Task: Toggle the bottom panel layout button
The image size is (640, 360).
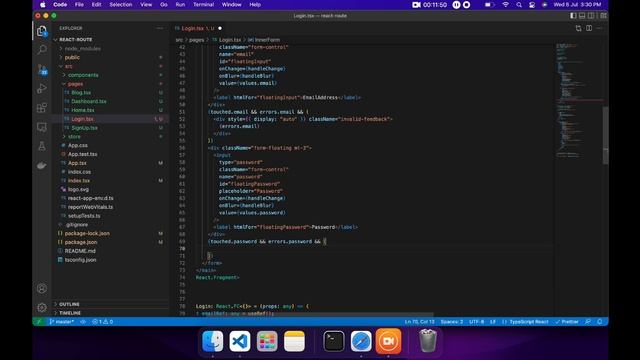Action: [x=582, y=16]
